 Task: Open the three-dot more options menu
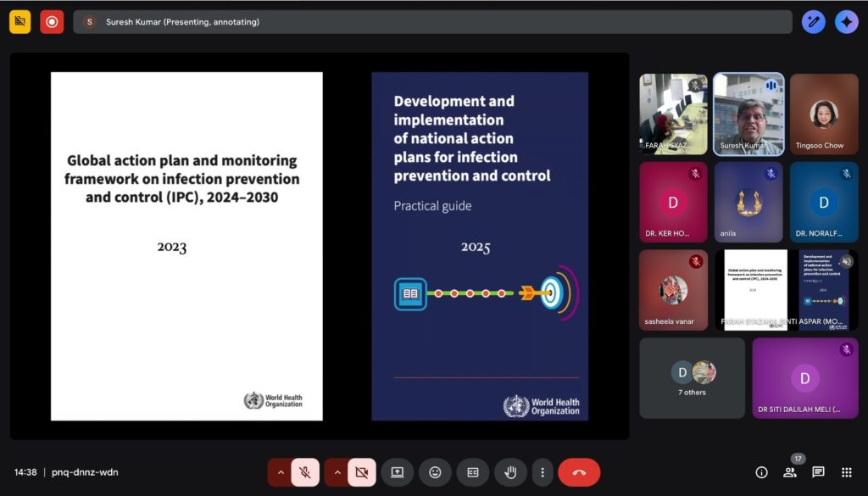[542, 472]
